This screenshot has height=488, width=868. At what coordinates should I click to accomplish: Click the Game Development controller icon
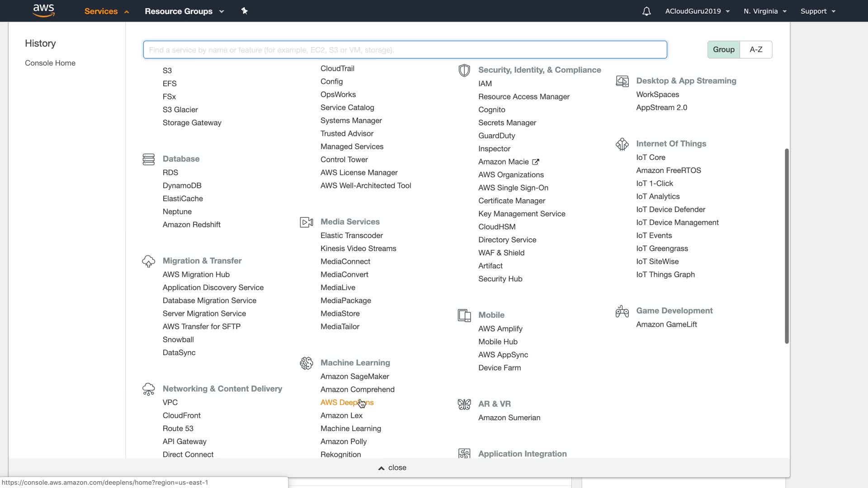[x=622, y=311]
